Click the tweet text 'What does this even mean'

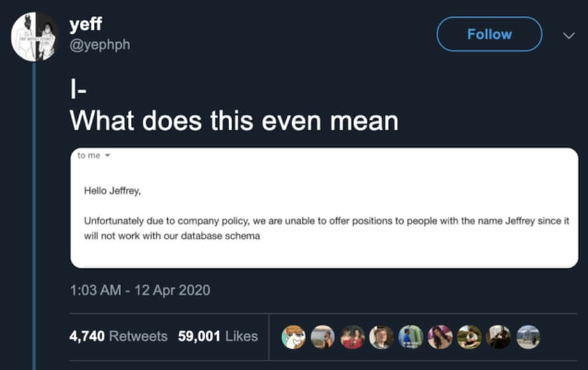234,120
